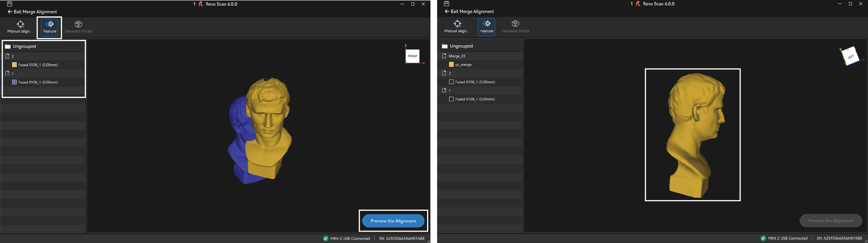Toggle blue checkbox for Fused 0106_1 (0.09mm), left window
Screen dimensions: 868x243
click(x=14, y=82)
